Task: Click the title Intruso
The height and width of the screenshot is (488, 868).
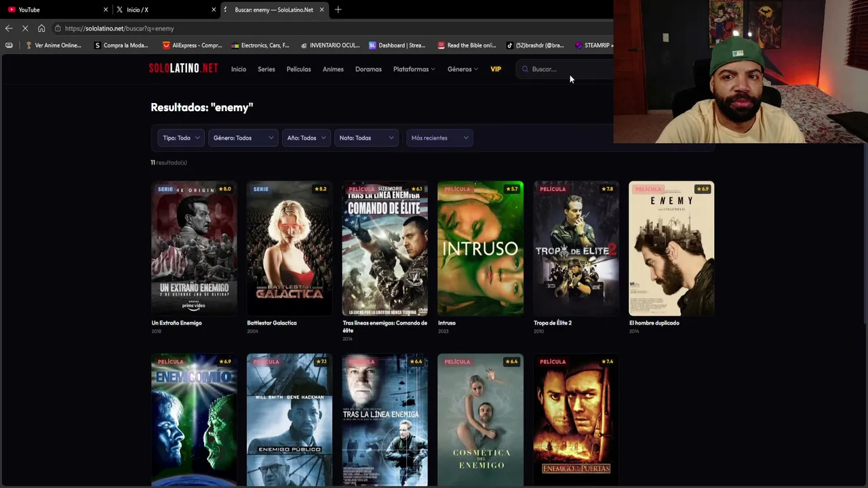Action: pos(447,323)
